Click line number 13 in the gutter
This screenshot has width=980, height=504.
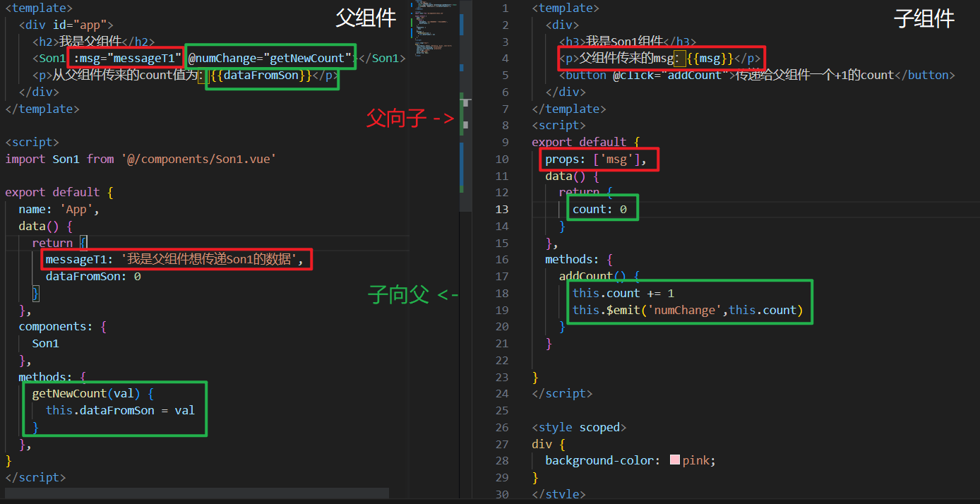click(501, 209)
